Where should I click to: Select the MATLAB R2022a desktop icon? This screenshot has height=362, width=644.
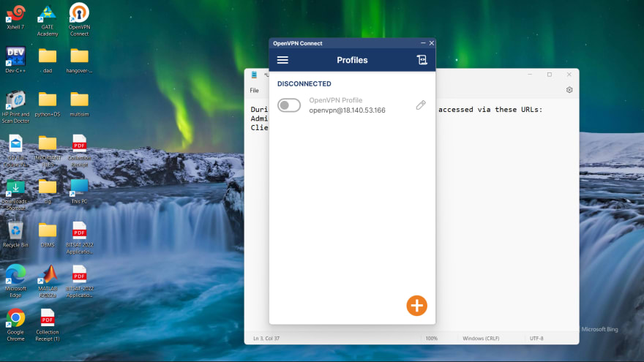pyautogui.click(x=48, y=281)
